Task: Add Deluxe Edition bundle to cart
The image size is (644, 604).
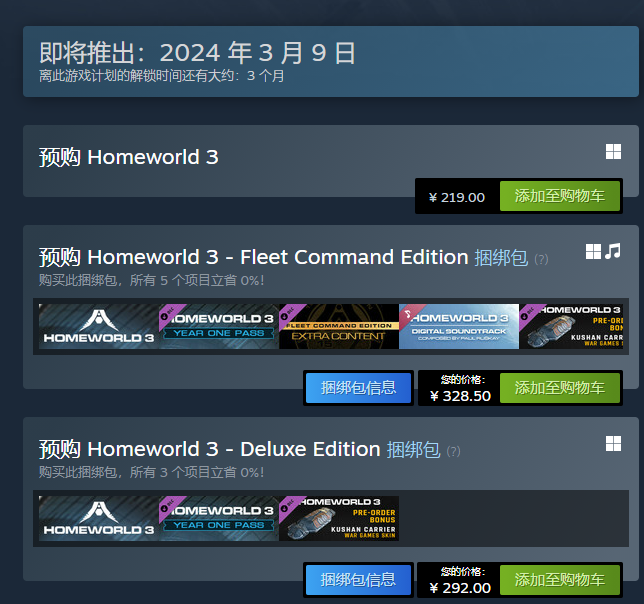Action: pos(559,580)
